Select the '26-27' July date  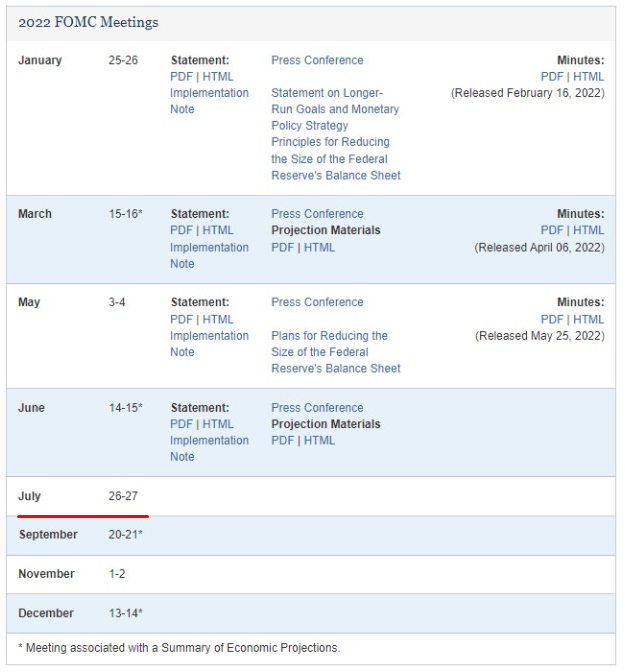(123, 496)
